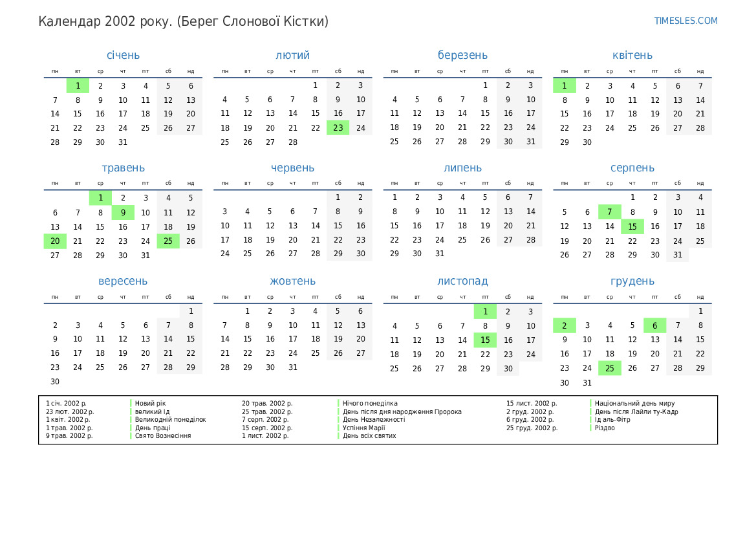Select "Успіння Марії" legend entry
The image size is (756, 535).
363,428
